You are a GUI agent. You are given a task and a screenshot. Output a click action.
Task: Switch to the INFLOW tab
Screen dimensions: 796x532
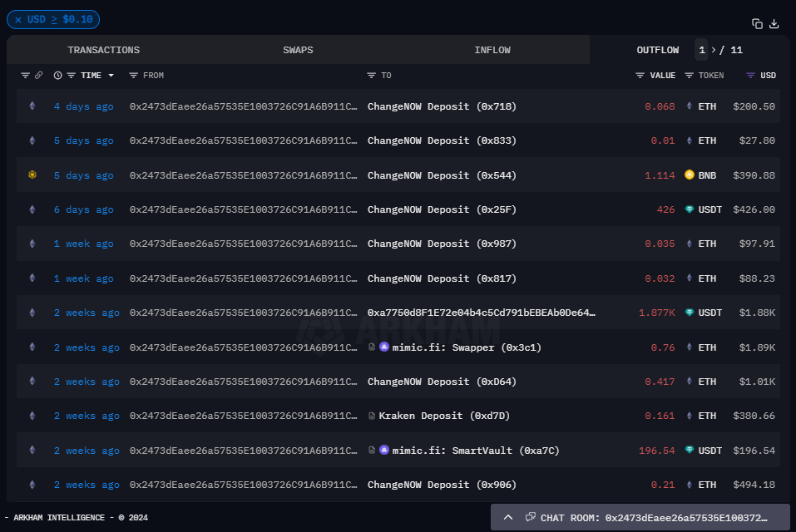[x=492, y=50]
